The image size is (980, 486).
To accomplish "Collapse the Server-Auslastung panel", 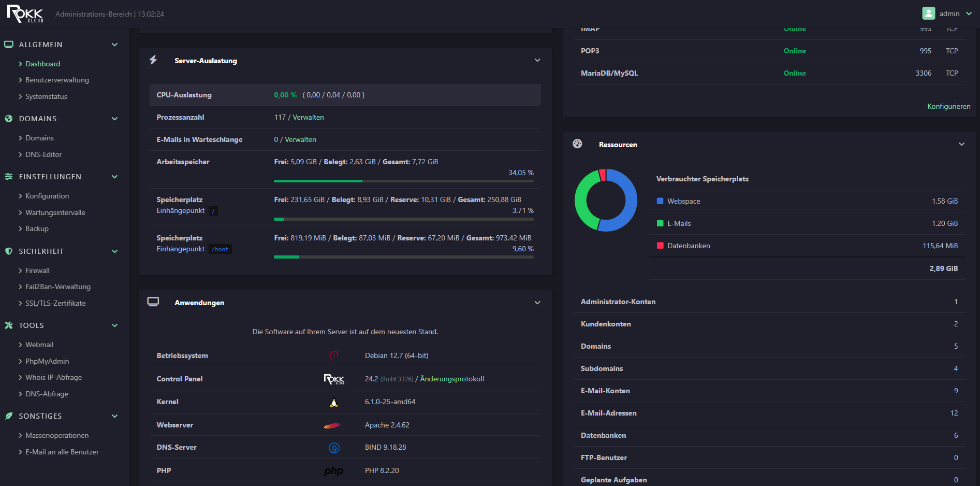I will [537, 61].
